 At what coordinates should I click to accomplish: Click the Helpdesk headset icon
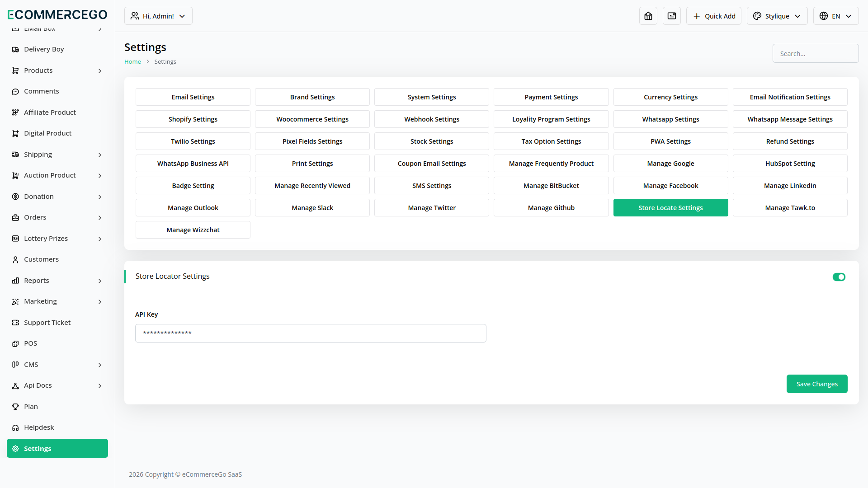coord(15,427)
